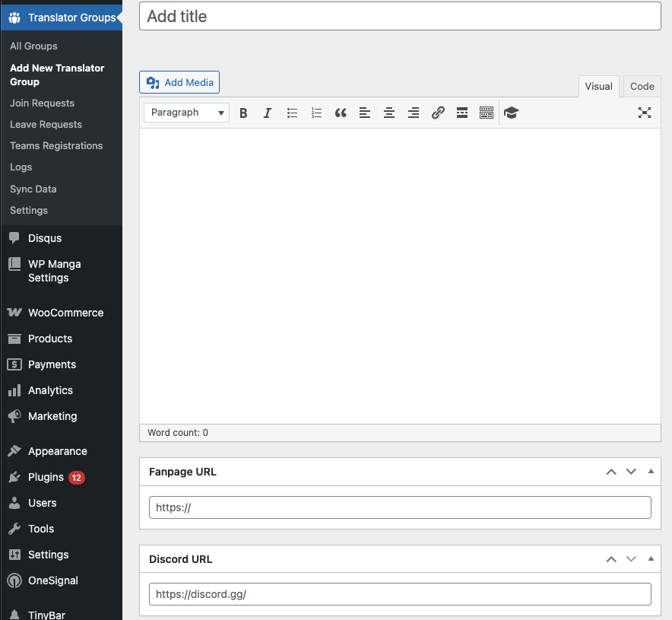The width and height of the screenshot is (672, 620).
Task: Open Teams Registrations page
Action: pyautogui.click(x=56, y=146)
